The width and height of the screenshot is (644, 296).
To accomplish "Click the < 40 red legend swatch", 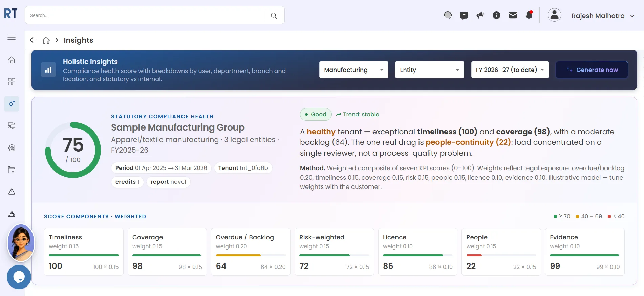I will point(609,217).
